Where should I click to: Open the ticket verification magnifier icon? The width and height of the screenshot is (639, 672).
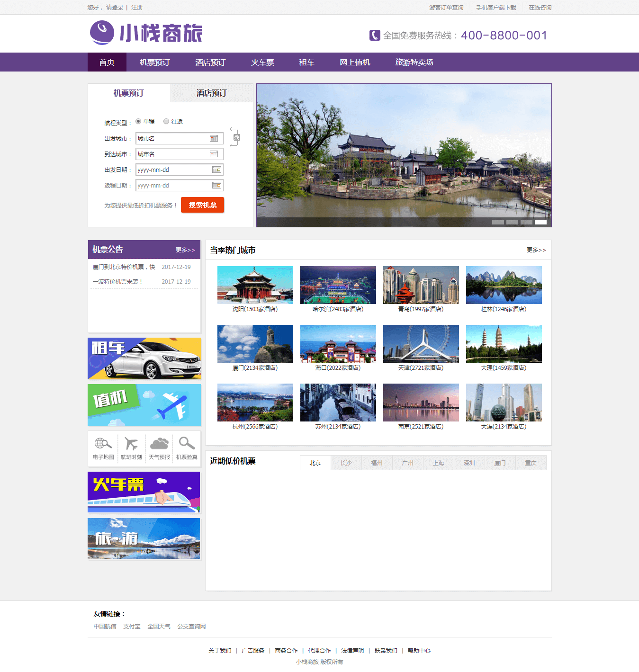pyautogui.click(x=187, y=444)
